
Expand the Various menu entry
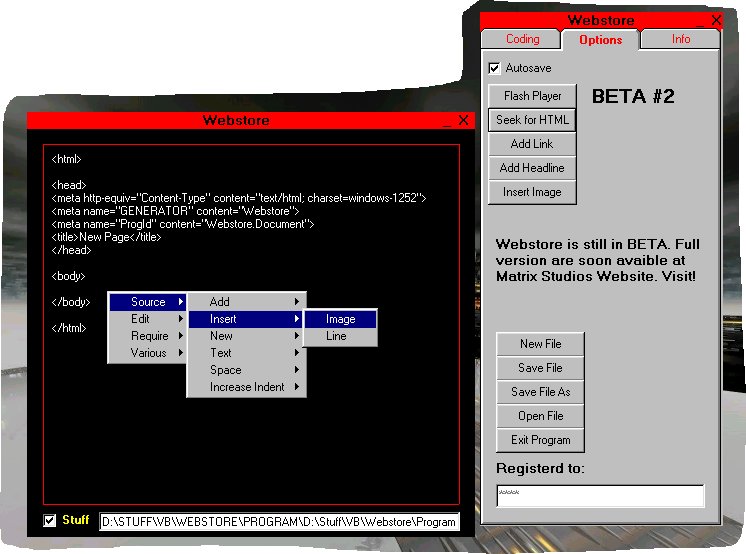tap(148, 353)
